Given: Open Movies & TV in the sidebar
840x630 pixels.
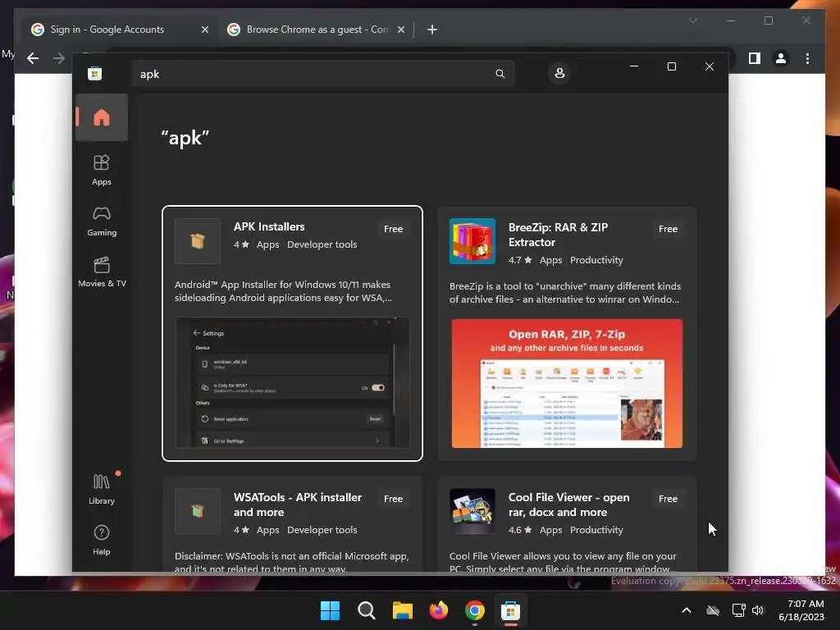Looking at the screenshot, I should click(x=102, y=272).
